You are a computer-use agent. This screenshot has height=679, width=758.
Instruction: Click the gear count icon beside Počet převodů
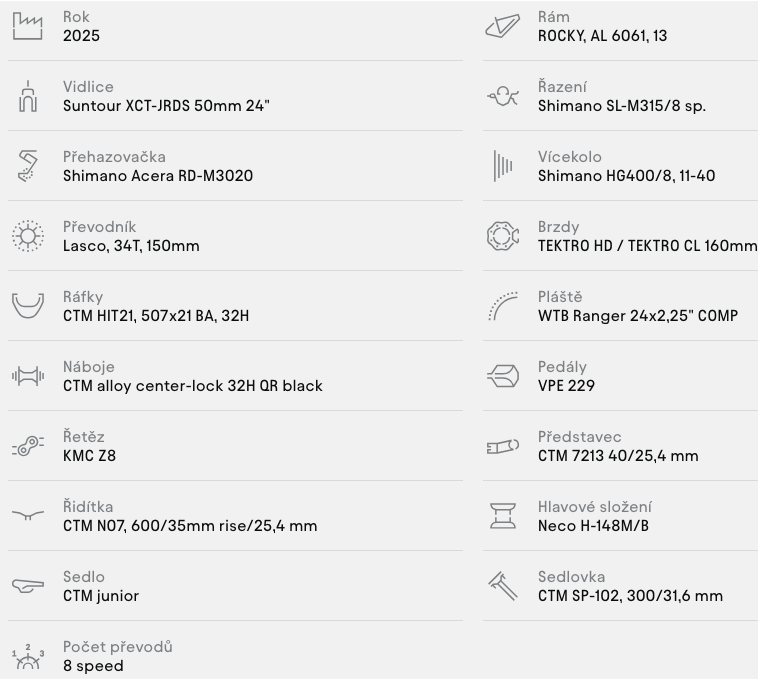pos(28,657)
